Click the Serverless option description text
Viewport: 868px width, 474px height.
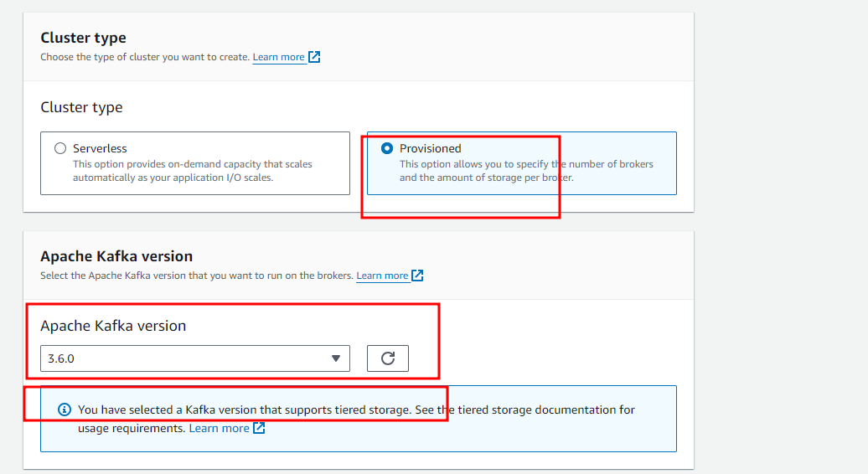193,171
